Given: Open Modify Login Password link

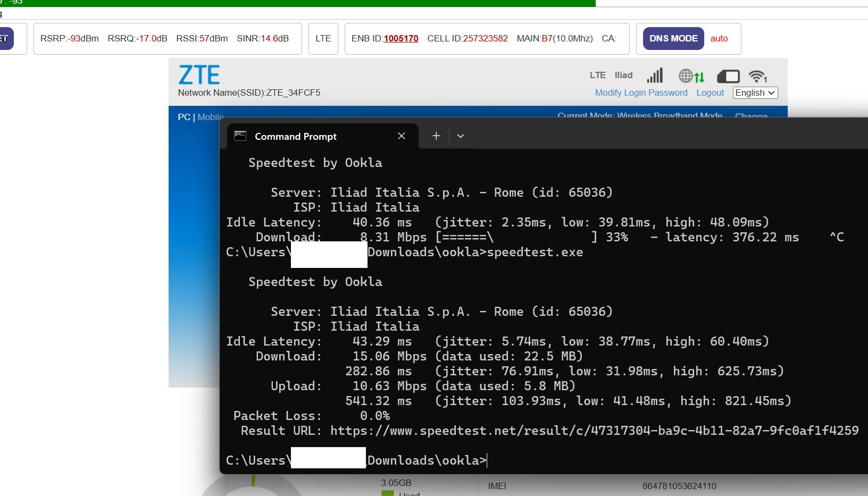Looking at the screenshot, I should point(641,93).
